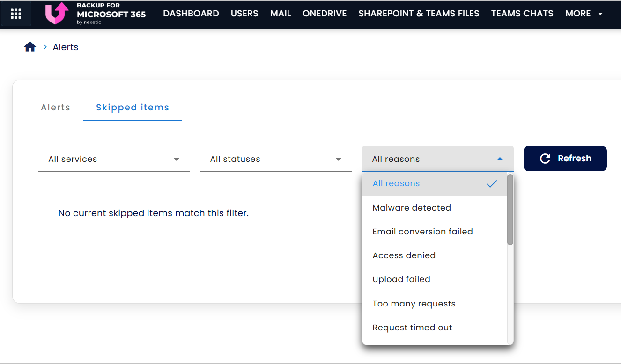Open the MAIL section

(281, 14)
